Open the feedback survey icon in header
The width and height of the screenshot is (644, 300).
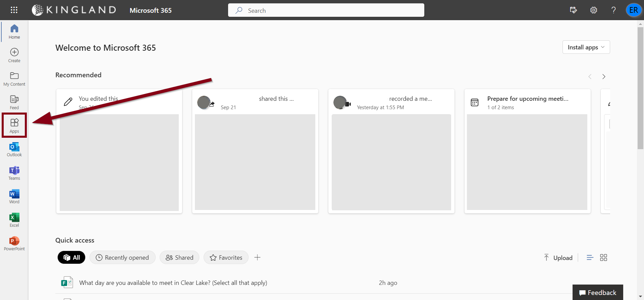(x=574, y=10)
